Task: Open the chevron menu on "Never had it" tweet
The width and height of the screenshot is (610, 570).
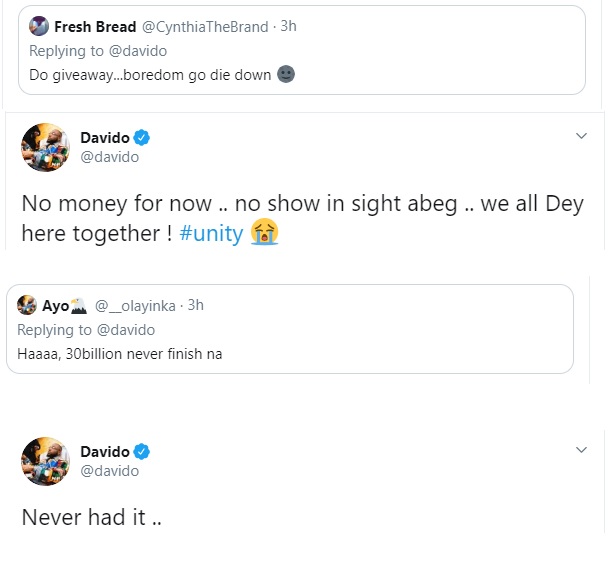Action: pyautogui.click(x=583, y=448)
